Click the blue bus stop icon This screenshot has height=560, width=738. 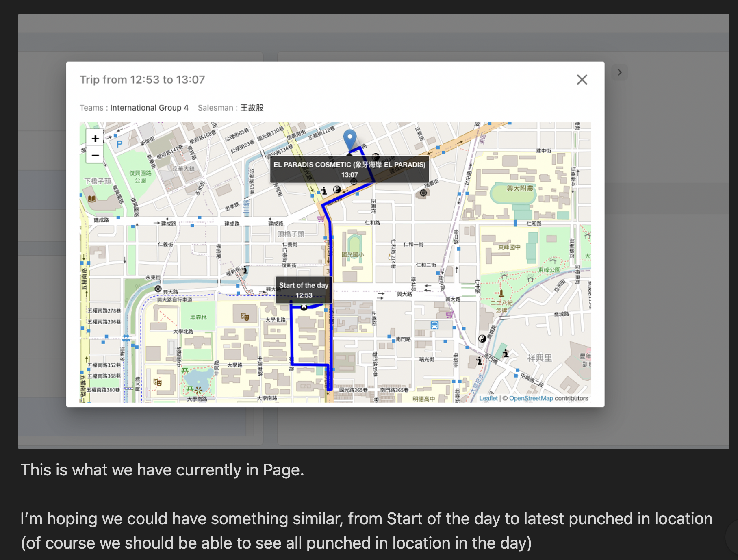click(435, 326)
